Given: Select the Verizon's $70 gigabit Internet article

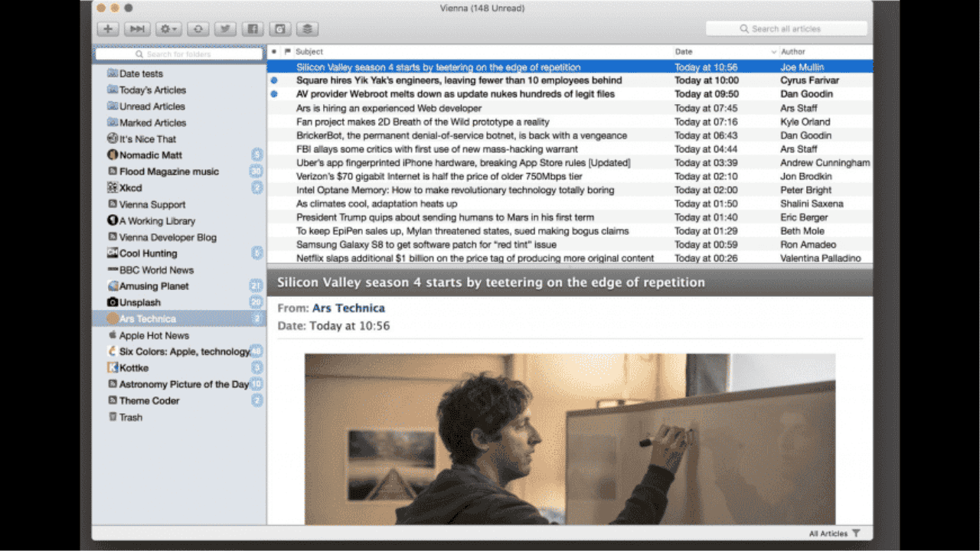Looking at the screenshot, I should (x=570, y=176).
